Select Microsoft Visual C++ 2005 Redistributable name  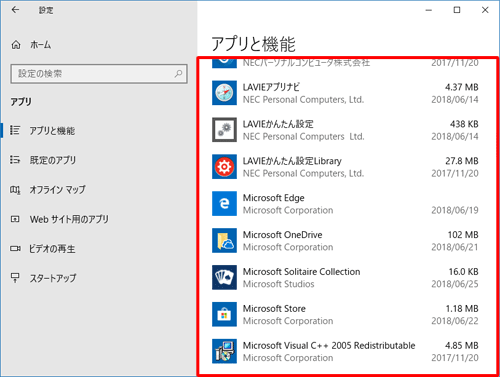coord(329,346)
